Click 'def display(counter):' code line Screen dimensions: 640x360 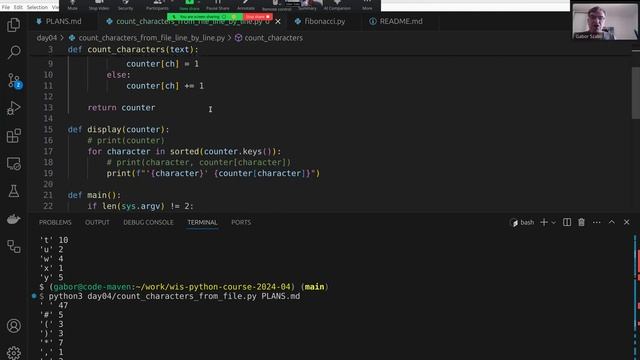[x=118, y=129]
